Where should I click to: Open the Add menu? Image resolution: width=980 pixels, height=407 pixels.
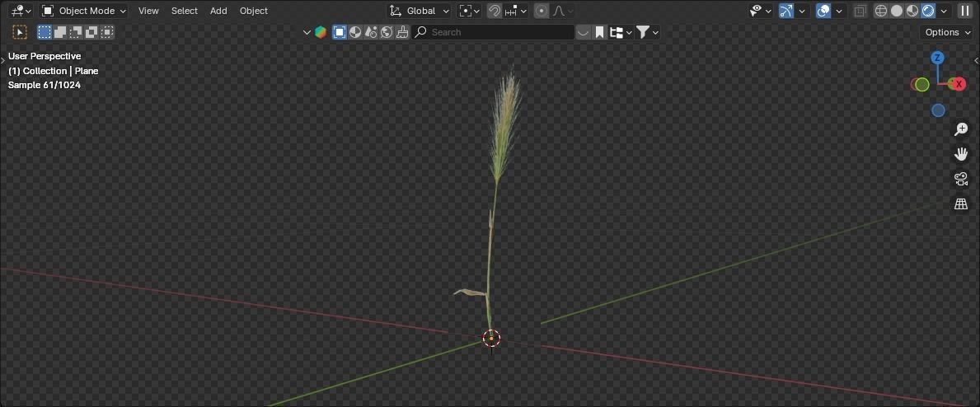(218, 11)
